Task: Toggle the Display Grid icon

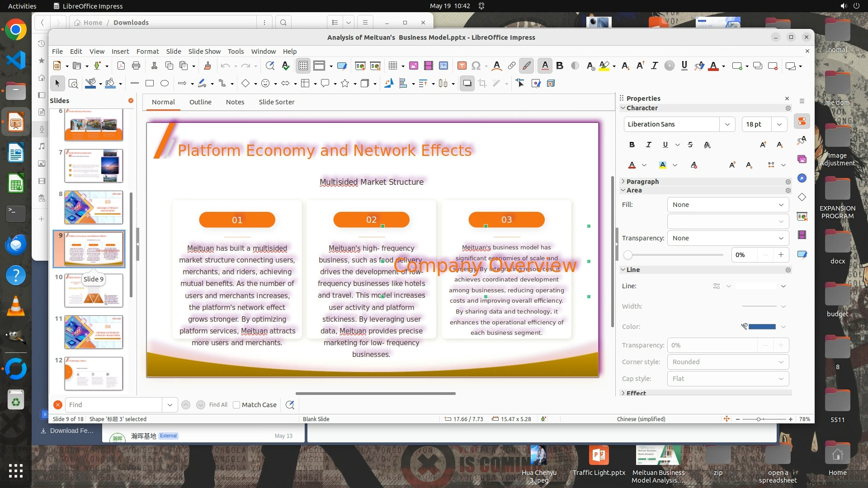Action: click(x=303, y=66)
